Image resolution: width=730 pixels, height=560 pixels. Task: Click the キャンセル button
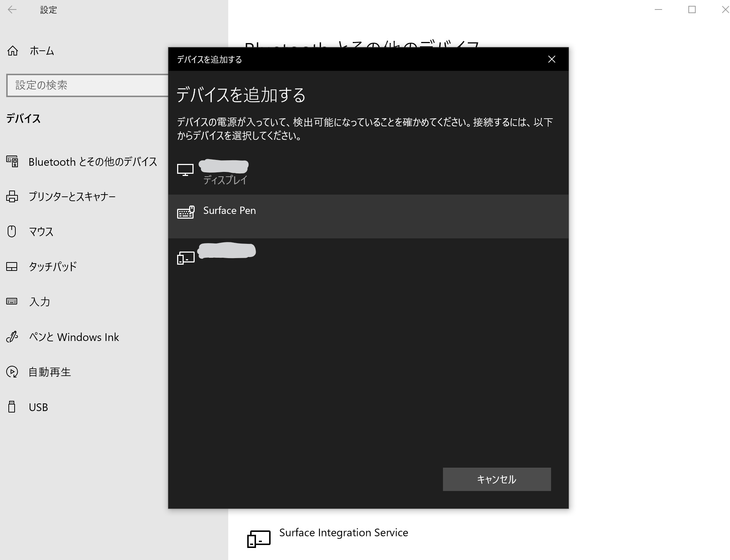click(497, 479)
